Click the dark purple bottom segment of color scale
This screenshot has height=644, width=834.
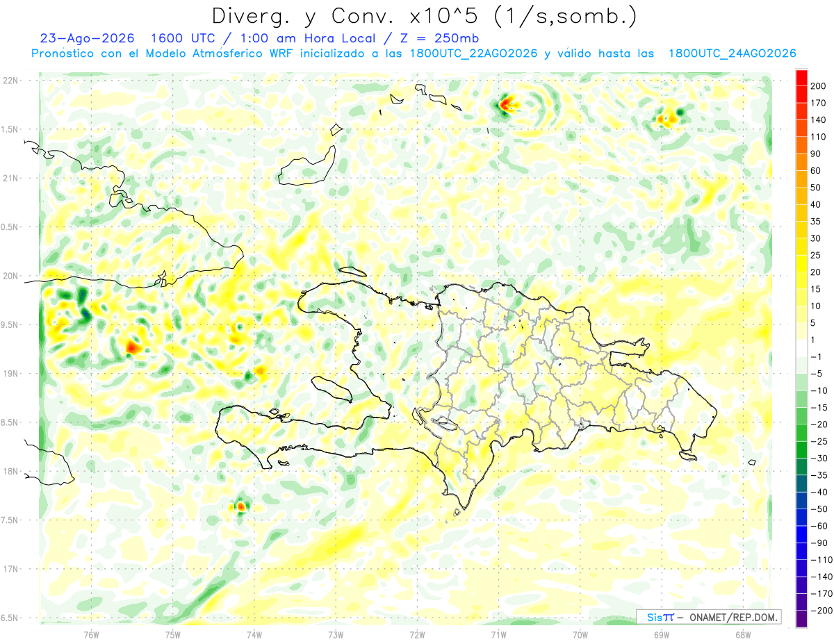[x=801, y=619]
